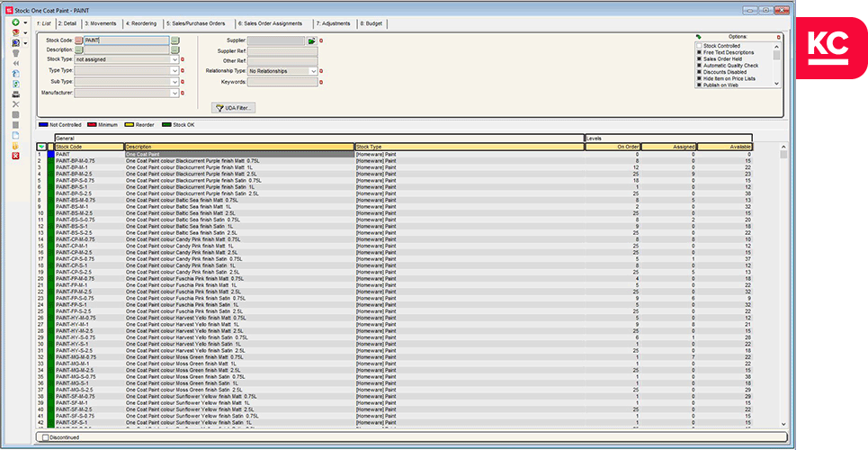Click the green button after Stock Code field

coord(174,40)
